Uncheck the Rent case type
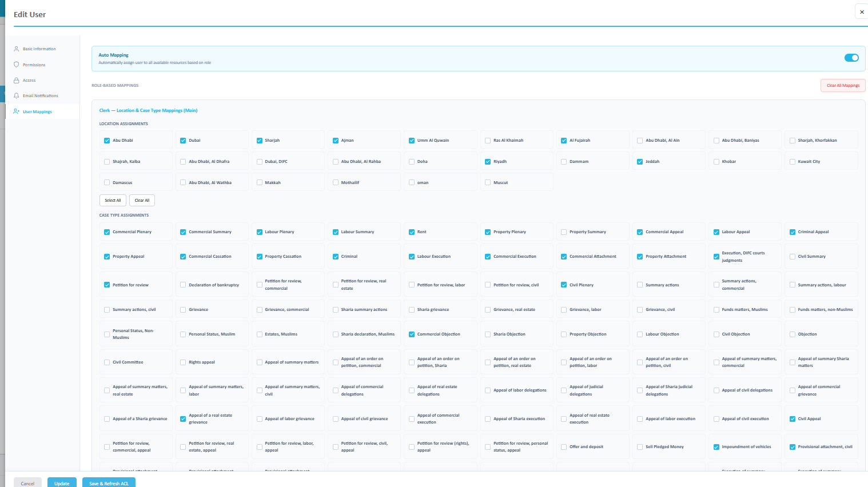The width and height of the screenshot is (868, 487). pyautogui.click(x=412, y=232)
